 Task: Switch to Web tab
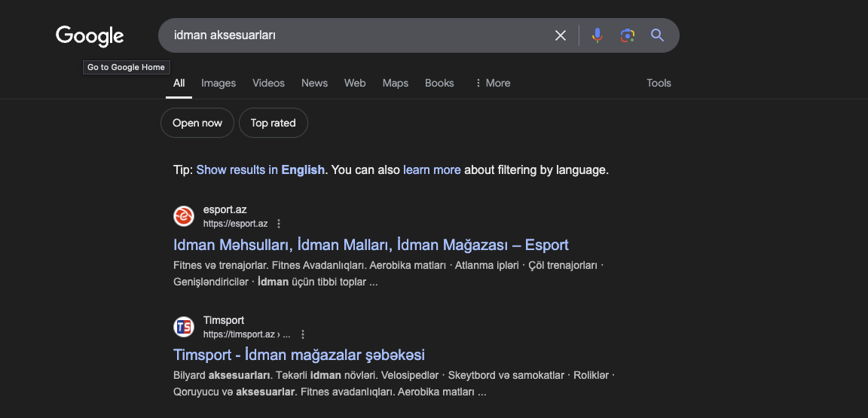pyautogui.click(x=355, y=83)
